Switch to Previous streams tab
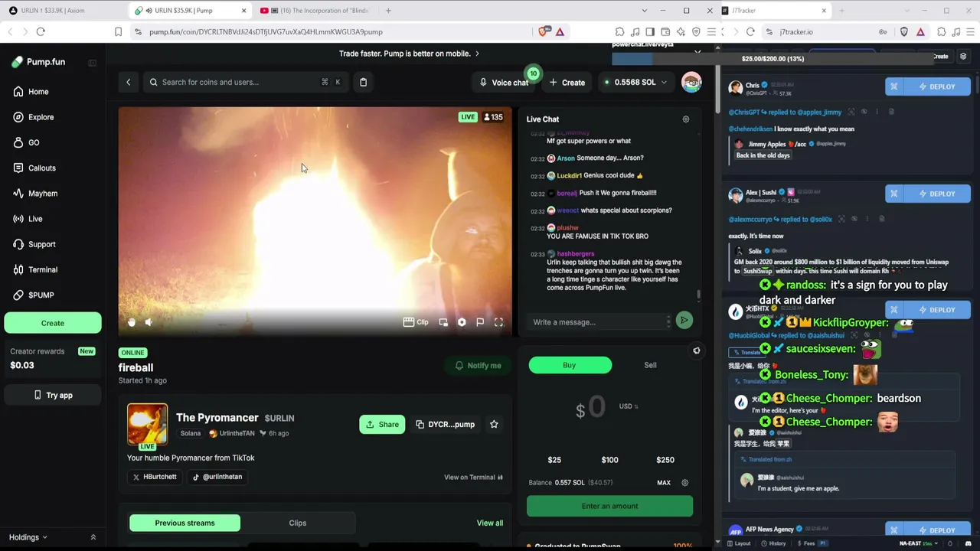This screenshot has height=551, width=980. click(x=185, y=523)
